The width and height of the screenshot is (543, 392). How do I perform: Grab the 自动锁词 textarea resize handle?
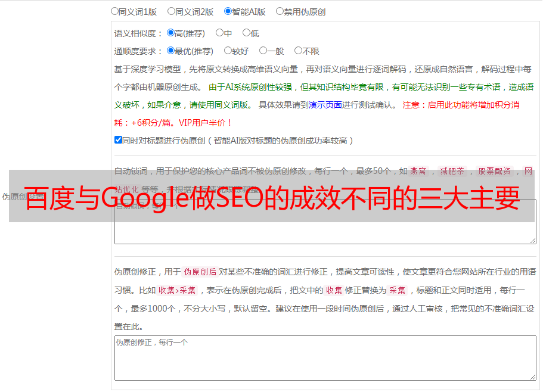(x=533, y=241)
